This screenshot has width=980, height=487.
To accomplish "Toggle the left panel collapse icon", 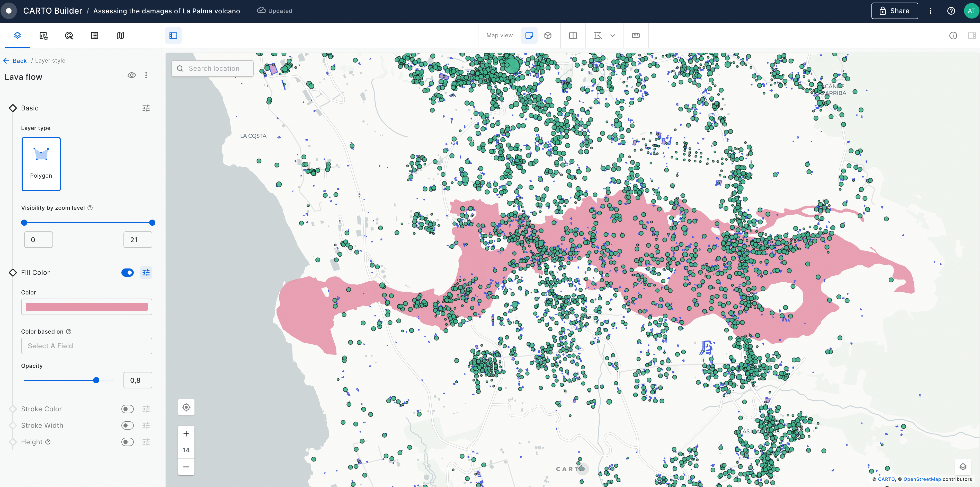I will point(173,36).
